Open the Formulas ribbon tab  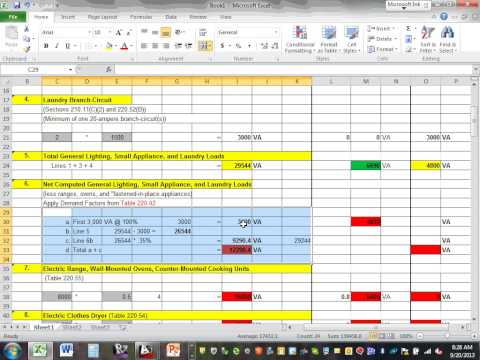[x=141, y=17]
